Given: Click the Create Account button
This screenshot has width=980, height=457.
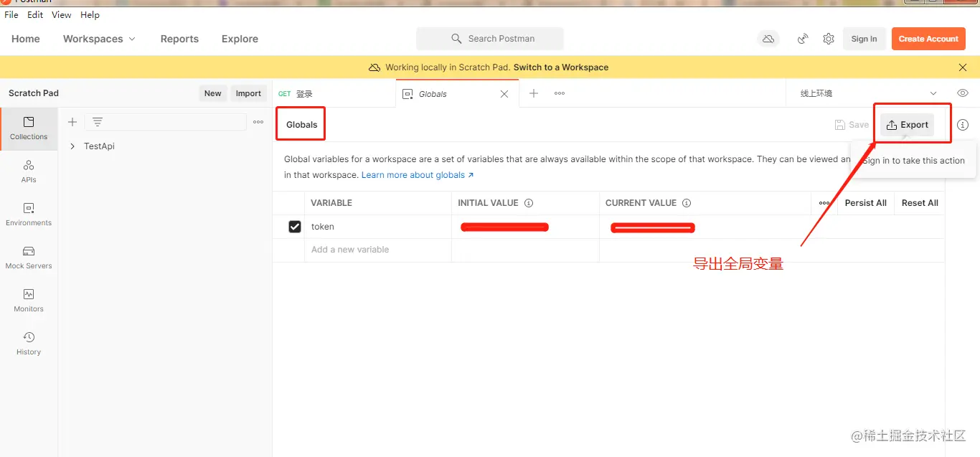Looking at the screenshot, I should 928,39.
